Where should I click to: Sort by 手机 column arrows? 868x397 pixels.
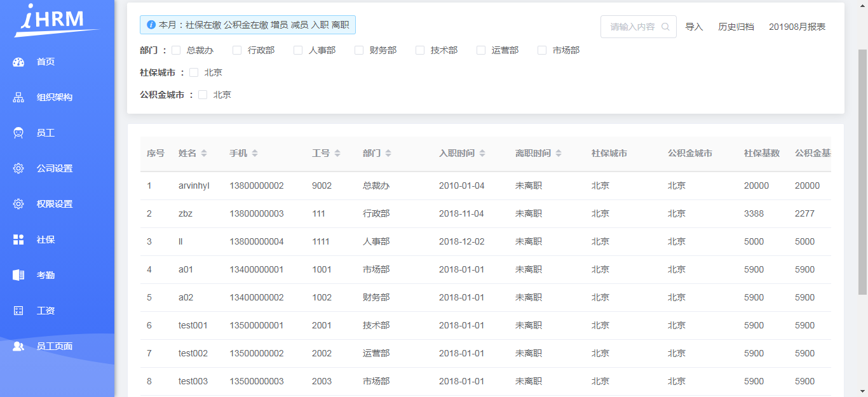click(255, 153)
